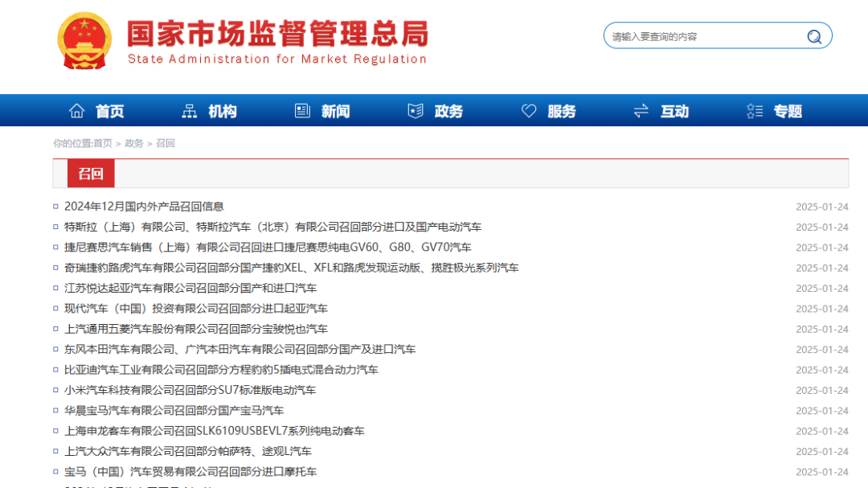Click the 机构 organization chart icon
The width and height of the screenshot is (868, 488).
tap(189, 110)
